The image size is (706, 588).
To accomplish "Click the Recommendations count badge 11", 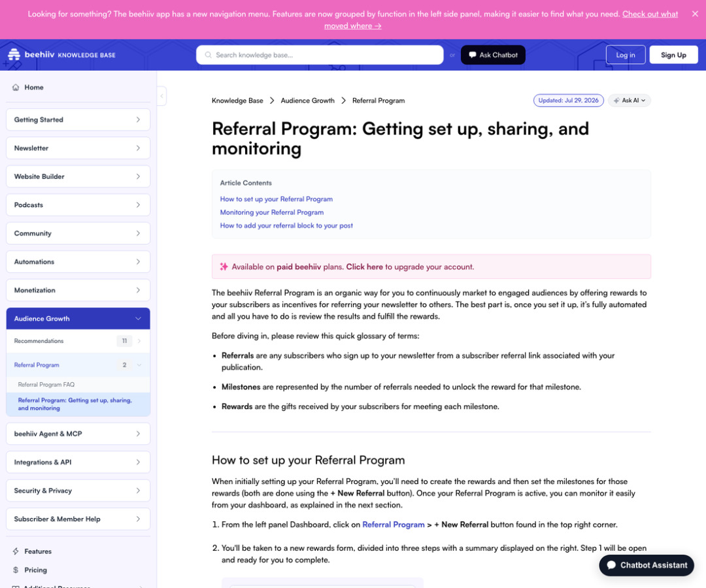I will [125, 341].
